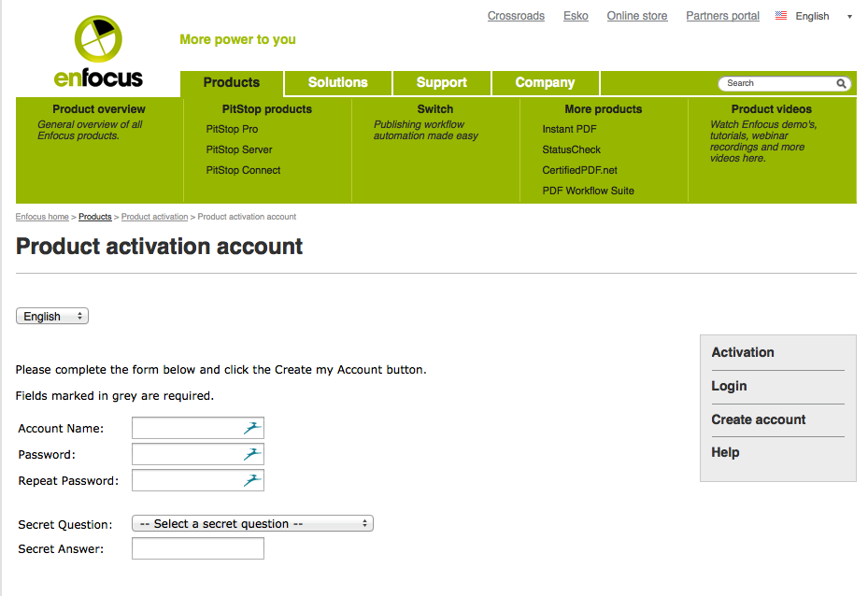
Task: Select Instant PDF
Action: tap(570, 129)
